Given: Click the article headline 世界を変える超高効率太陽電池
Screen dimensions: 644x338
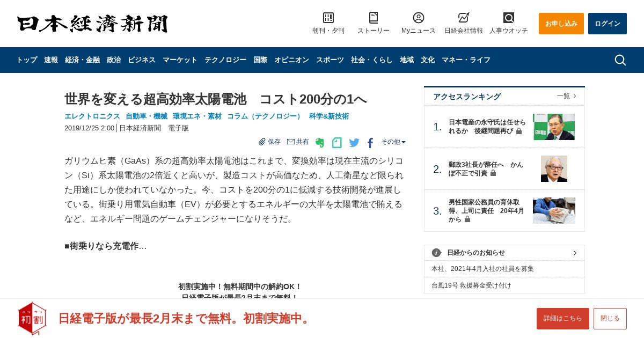Looking at the screenshot, I should pyautogui.click(x=216, y=99).
